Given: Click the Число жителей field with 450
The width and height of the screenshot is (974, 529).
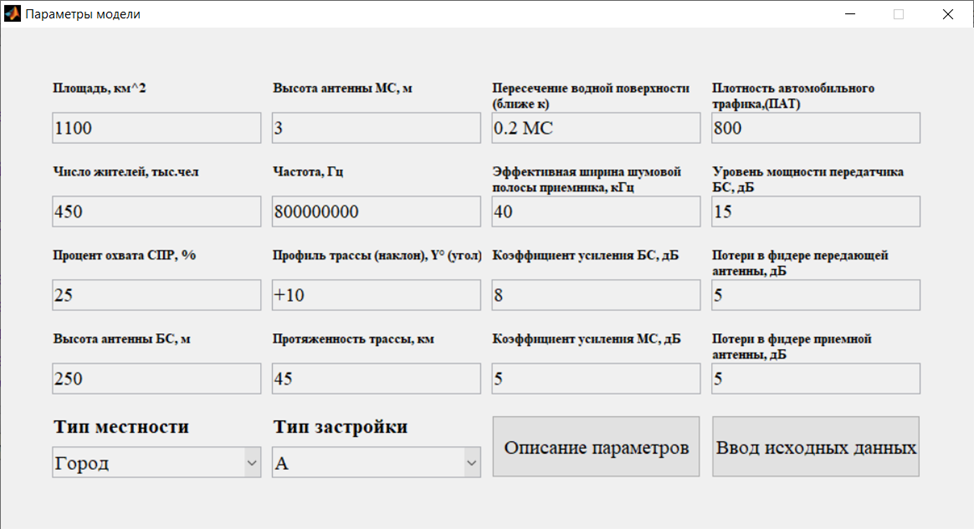Looking at the screenshot, I should point(157,212).
